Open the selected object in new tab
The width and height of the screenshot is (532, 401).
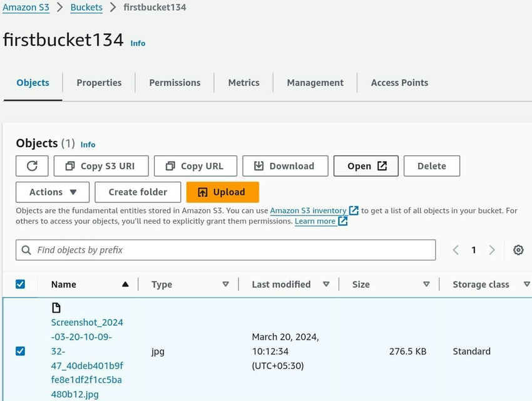pos(366,166)
